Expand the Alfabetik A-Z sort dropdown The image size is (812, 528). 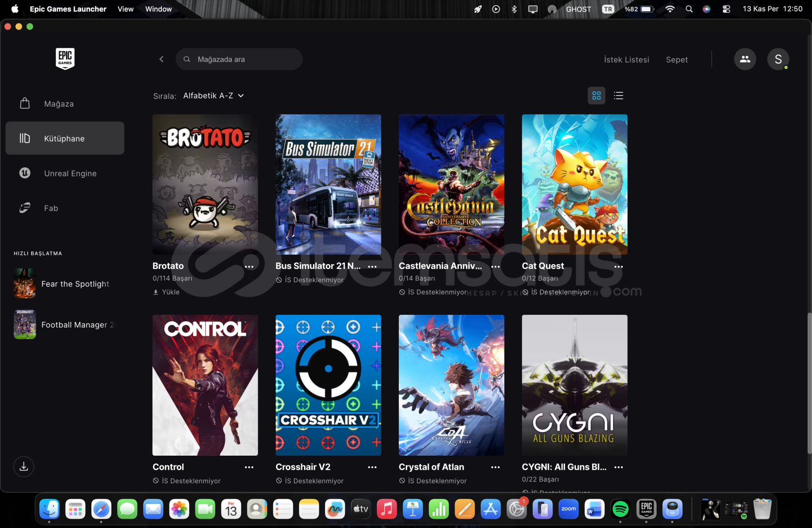(x=213, y=96)
